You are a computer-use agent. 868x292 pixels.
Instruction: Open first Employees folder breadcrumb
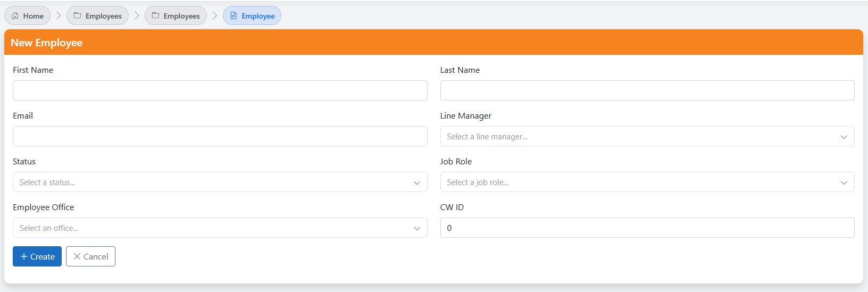97,16
